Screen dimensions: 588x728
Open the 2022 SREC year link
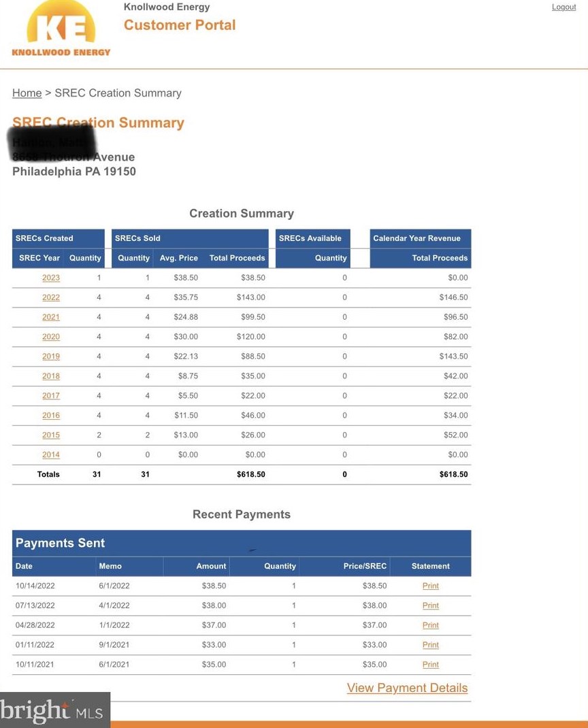(x=51, y=297)
